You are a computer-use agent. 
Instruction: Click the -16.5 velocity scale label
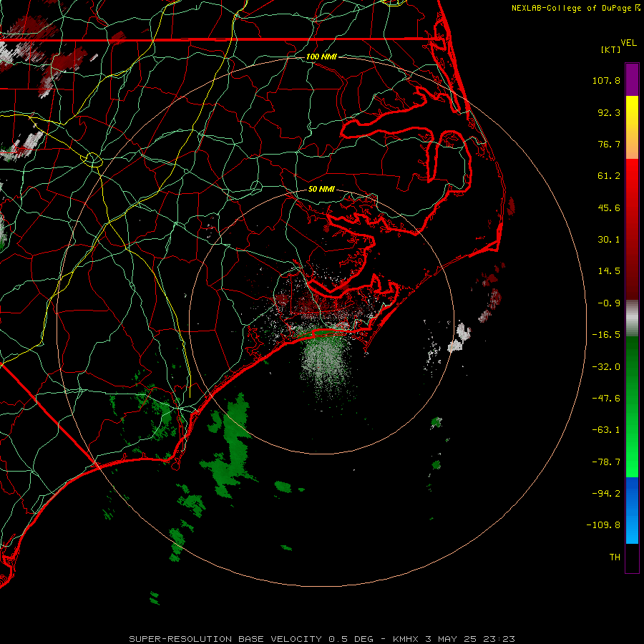pyautogui.click(x=606, y=335)
